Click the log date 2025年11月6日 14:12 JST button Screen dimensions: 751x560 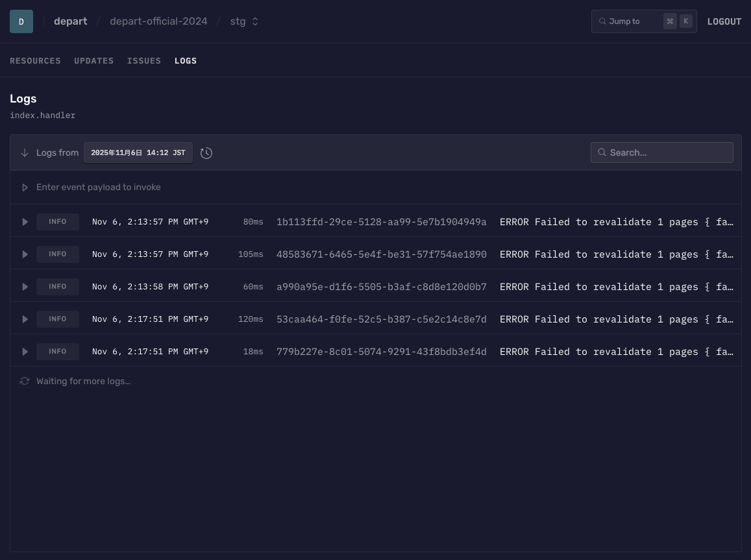(x=138, y=153)
